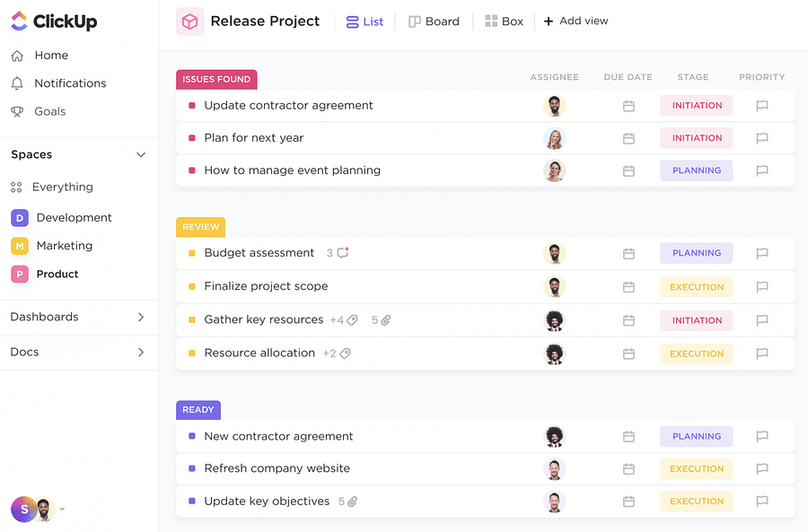Collapse the Spaces section chevron
Screen dimensions: 808x532
141,155
